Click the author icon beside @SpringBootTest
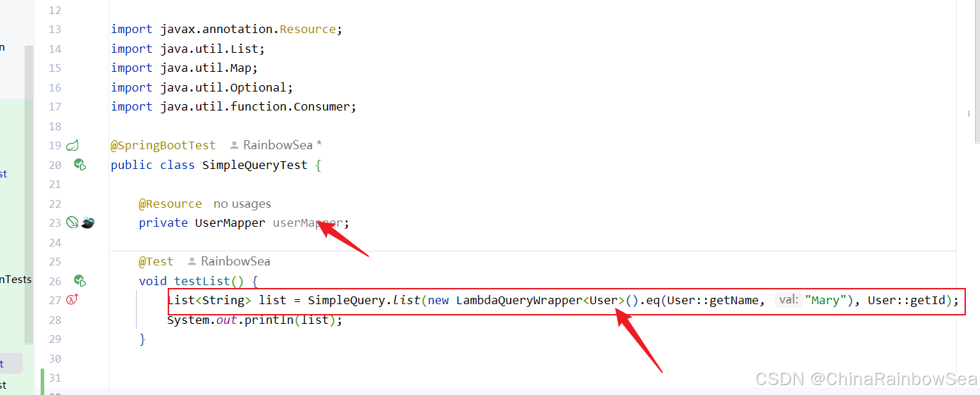Screen dimensions: 980x395 (x=234, y=146)
